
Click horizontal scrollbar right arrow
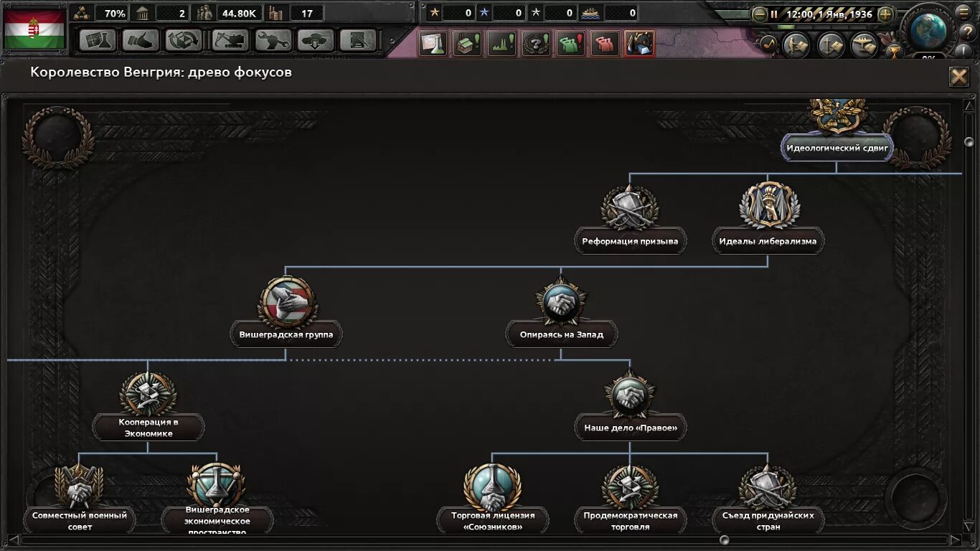[954, 540]
